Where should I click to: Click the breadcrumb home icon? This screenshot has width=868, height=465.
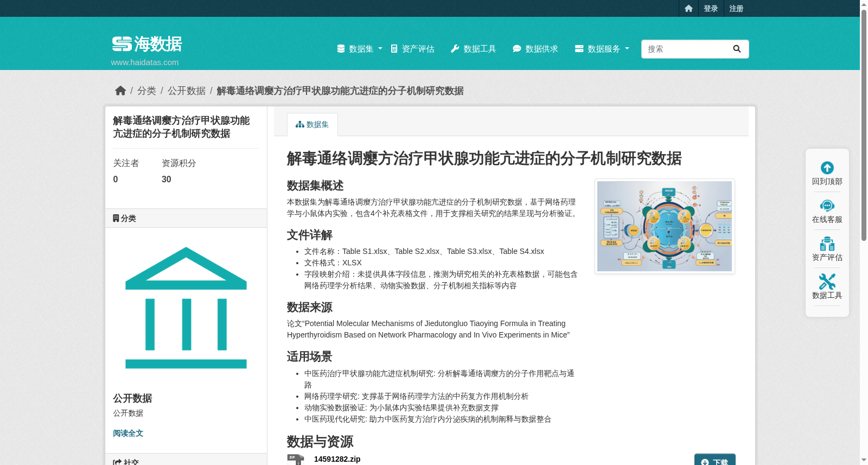(x=120, y=91)
